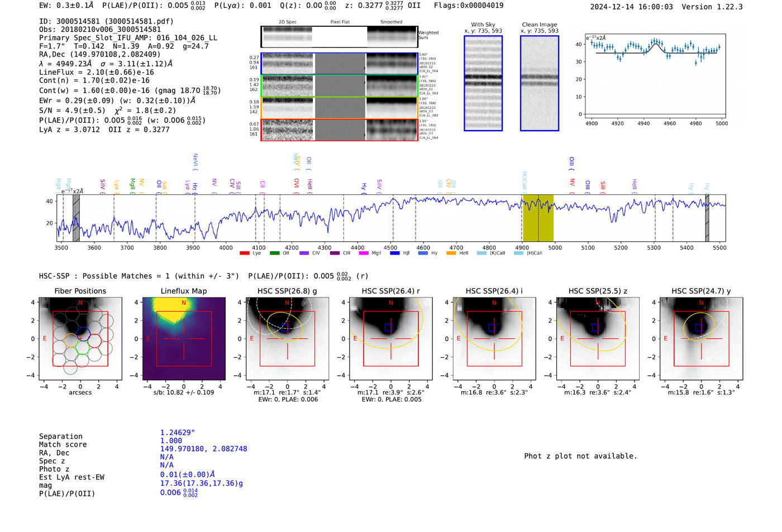Click the Flags:0x00004019 header text
Screen dimensions: 782x532
[469, 5]
